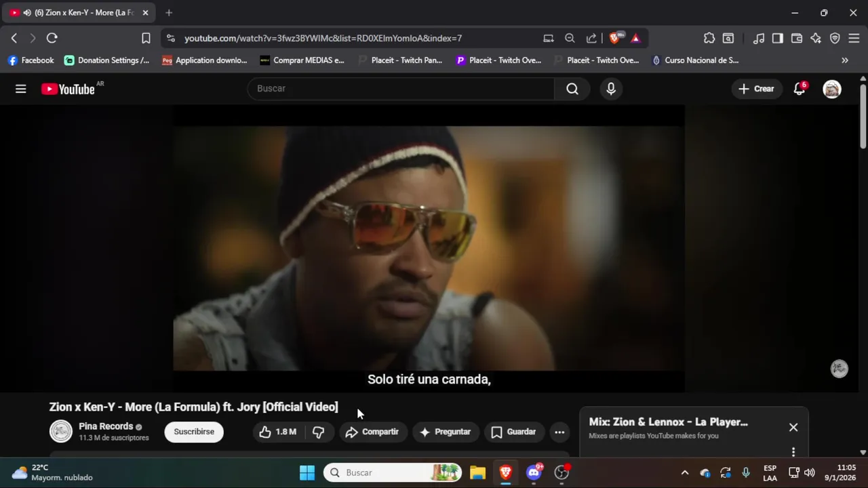Go to the YouTube home logo

click(x=68, y=89)
